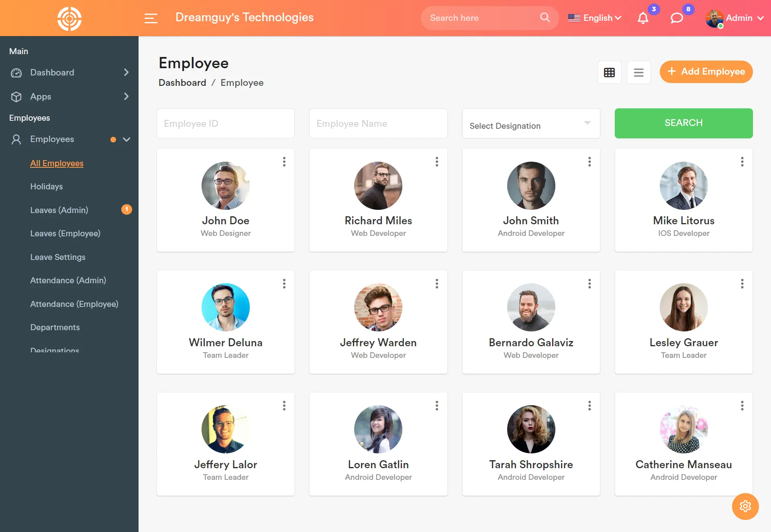The height and width of the screenshot is (532, 771).
Task: Click the Apps cube icon
Action: click(16, 97)
